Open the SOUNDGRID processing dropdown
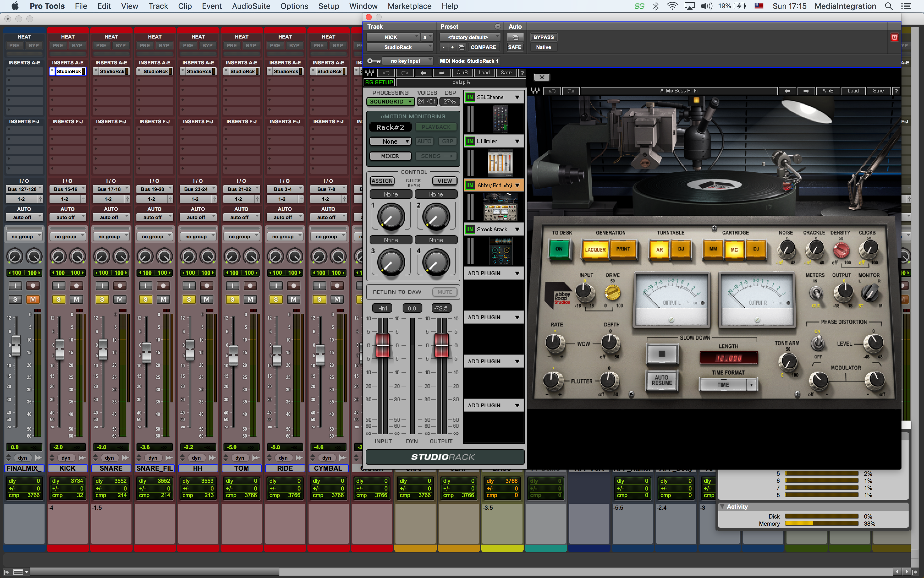The image size is (924, 578). (x=390, y=102)
